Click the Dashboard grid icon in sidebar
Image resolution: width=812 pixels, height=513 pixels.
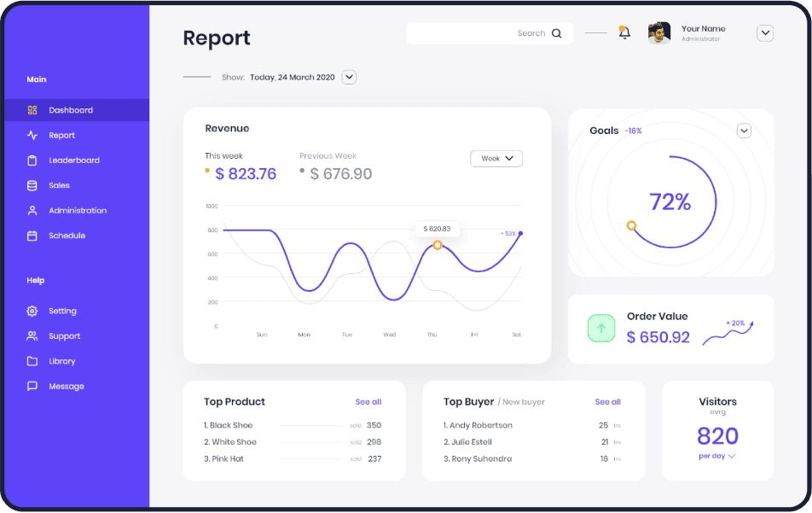click(32, 110)
